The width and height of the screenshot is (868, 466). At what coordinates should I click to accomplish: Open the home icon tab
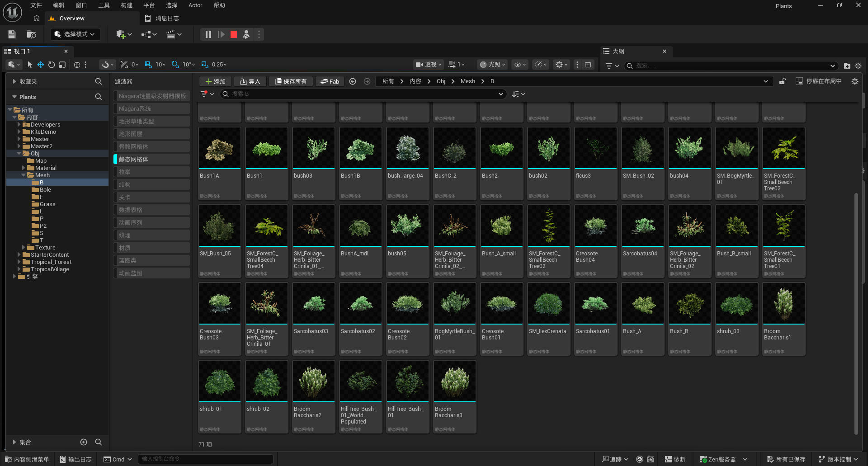[x=37, y=19]
